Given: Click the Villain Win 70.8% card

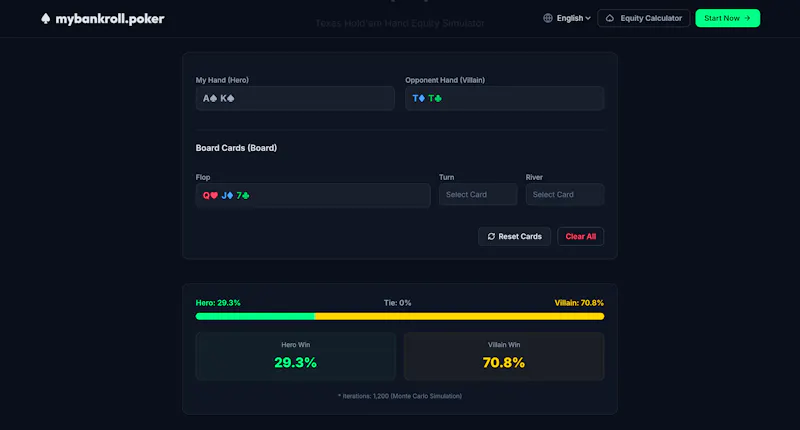Looking at the screenshot, I should click(504, 357).
